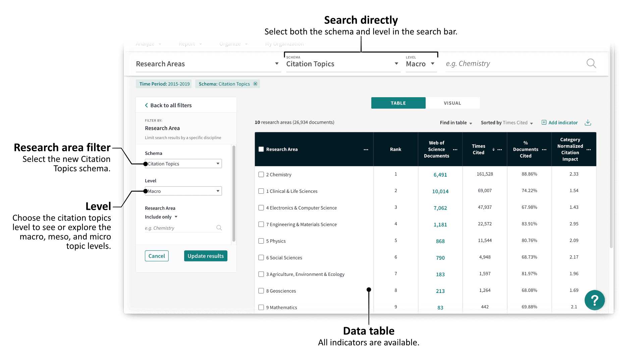Viewport: 644px width, 362px height.
Task: Remove the Schema: Citation Topics filter chip
Action: point(255,84)
